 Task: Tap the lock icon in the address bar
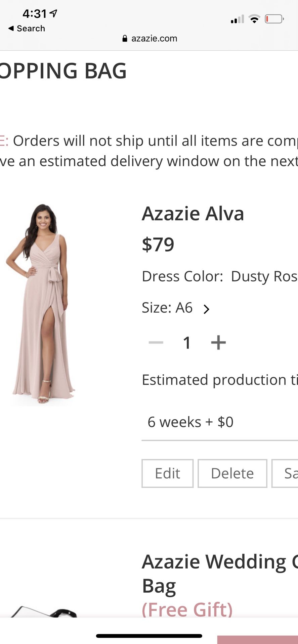125,38
